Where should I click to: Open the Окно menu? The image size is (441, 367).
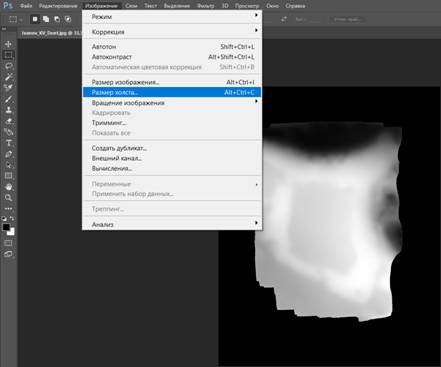pos(272,6)
